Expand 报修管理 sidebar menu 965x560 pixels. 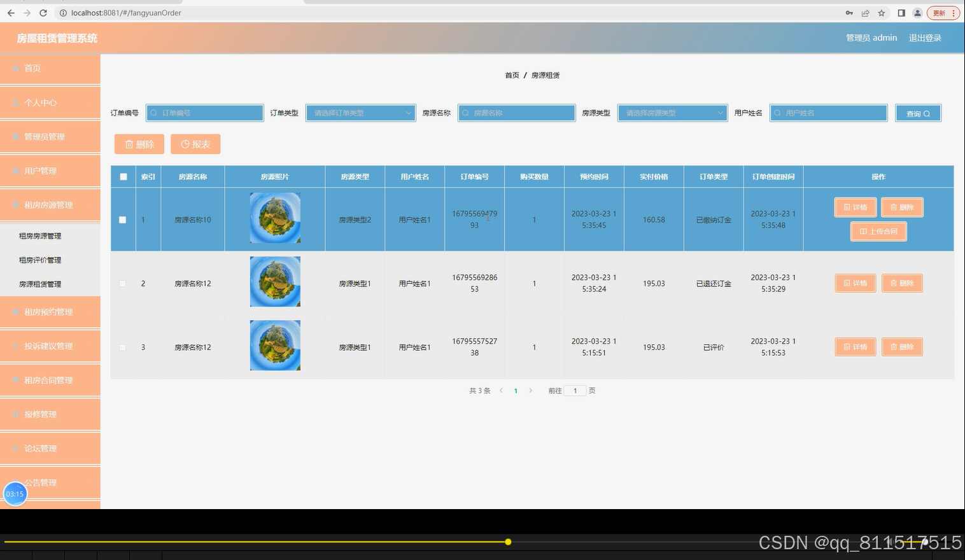pos(50,414)
